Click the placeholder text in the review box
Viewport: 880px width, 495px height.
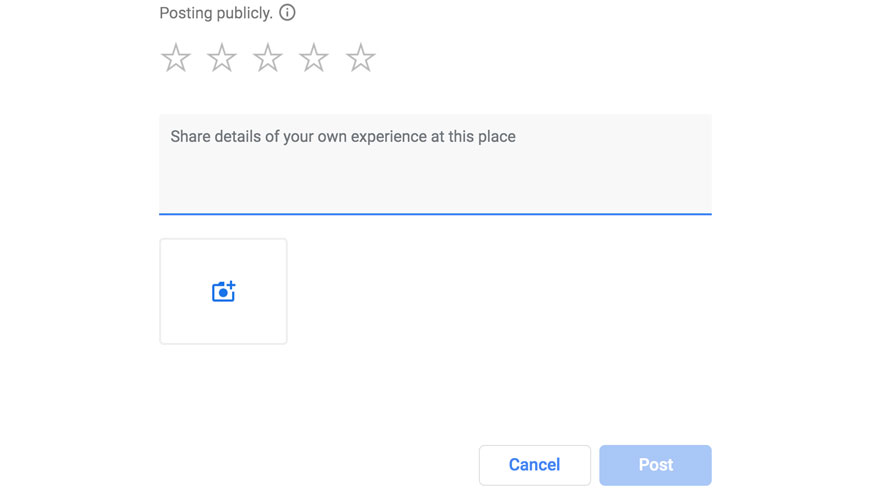(x=343, y=137)
